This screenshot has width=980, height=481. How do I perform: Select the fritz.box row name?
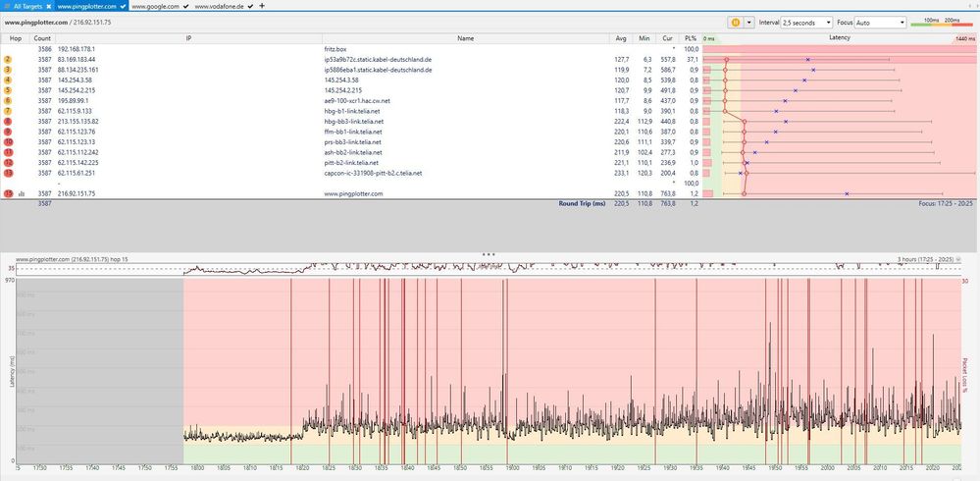pos(335,49)
